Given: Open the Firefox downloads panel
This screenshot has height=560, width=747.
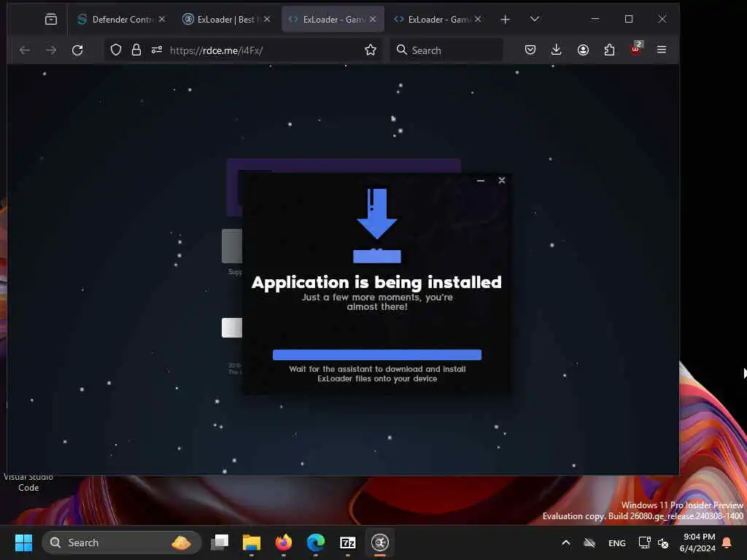Looking at the screenshot, I should point(556,50).
